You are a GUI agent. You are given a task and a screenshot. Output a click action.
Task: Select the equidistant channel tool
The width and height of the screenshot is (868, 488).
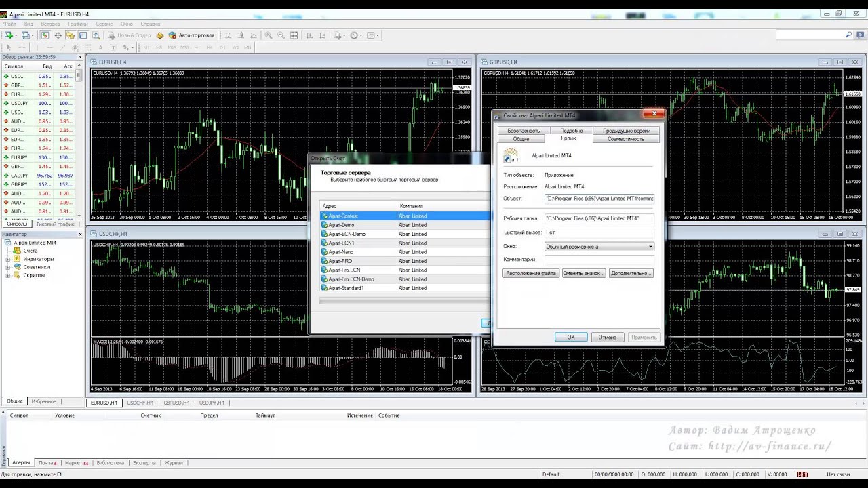point(75,47)
